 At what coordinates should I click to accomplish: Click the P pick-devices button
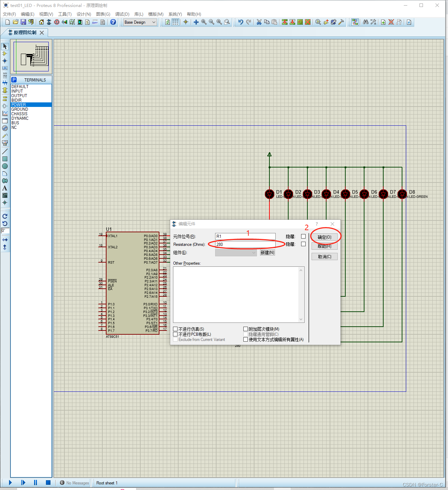(x=14, y=80)
